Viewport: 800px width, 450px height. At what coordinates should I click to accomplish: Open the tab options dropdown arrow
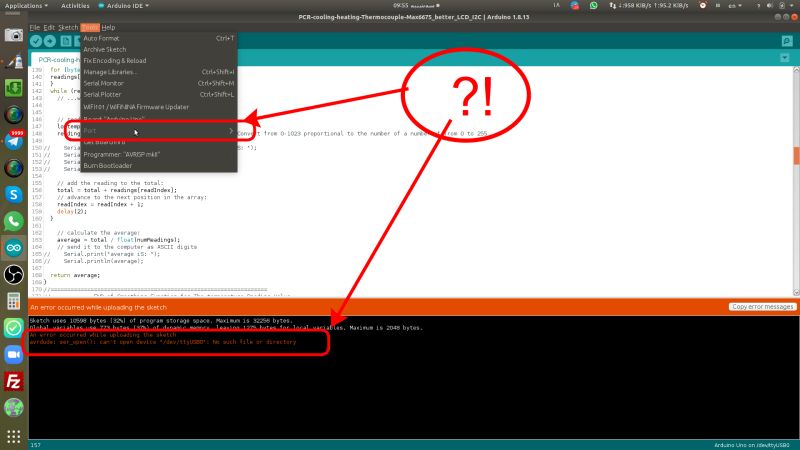click(x=785, y=58)
